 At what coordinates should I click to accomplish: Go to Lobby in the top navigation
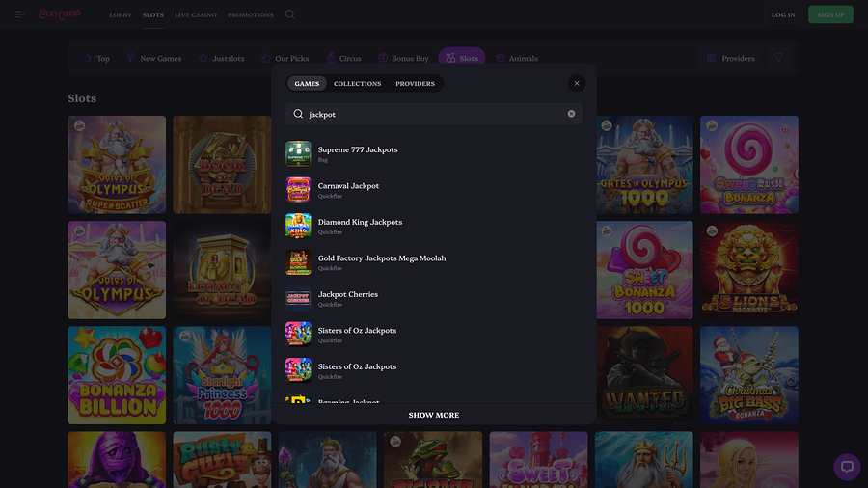[x=121, y=14]
